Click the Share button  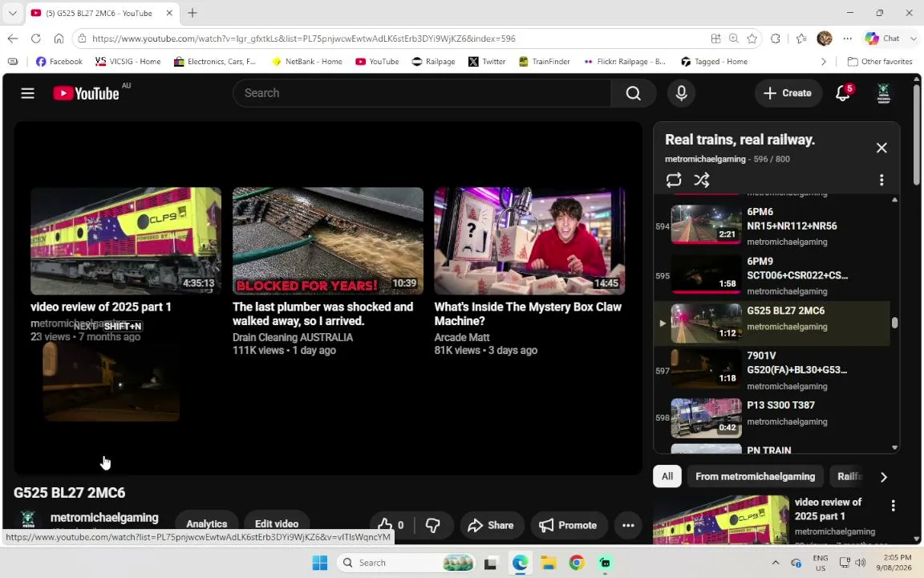491,525
